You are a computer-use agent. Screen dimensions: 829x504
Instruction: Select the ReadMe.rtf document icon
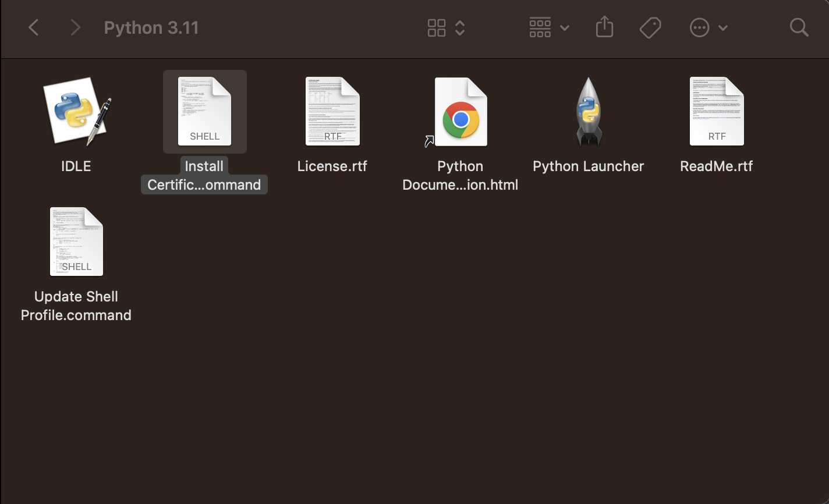click(x=717, y=111)
